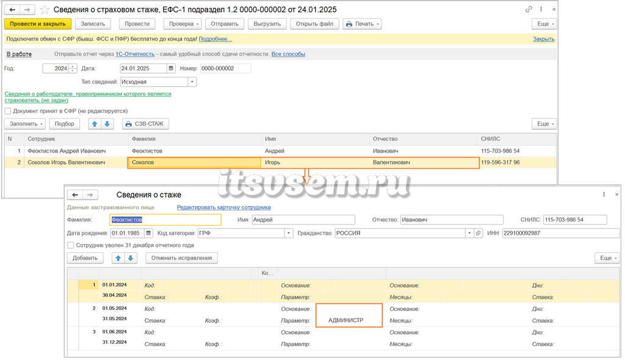
Task: Toggle Сотрудник уволен 31 декабря checkbox
Action: point(71,245)
